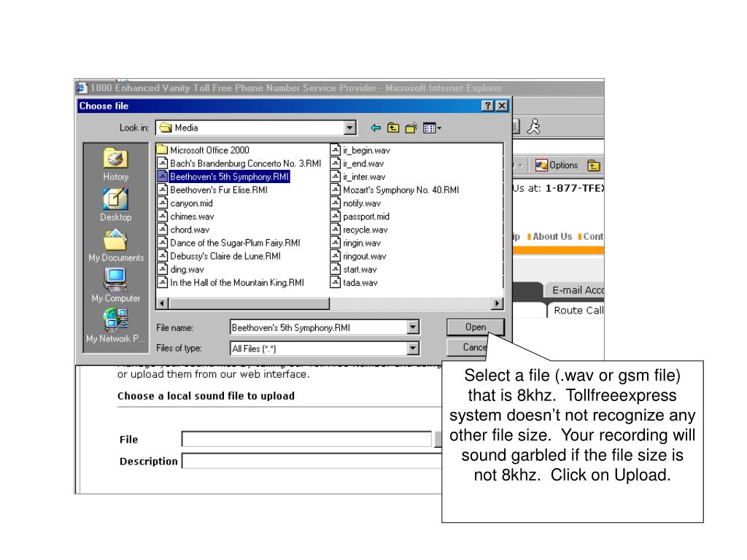Select the passport.mid file

(360, 217)
